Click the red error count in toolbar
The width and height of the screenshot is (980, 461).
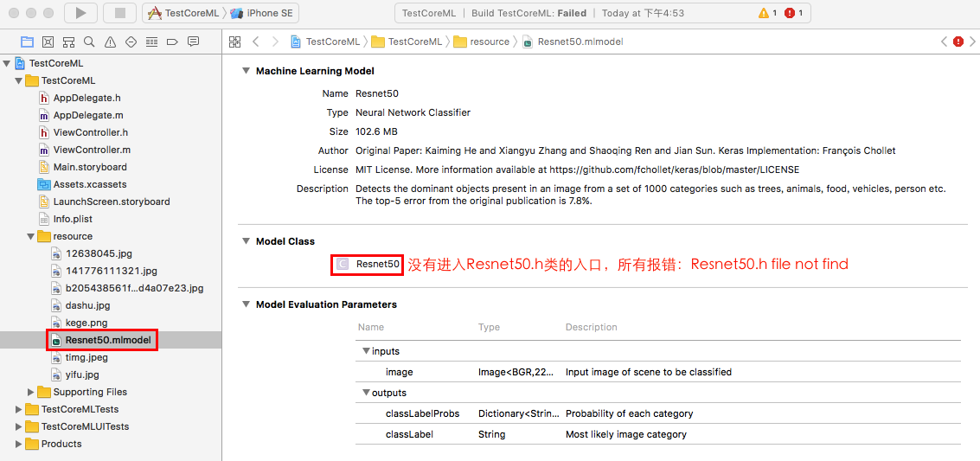794,12
